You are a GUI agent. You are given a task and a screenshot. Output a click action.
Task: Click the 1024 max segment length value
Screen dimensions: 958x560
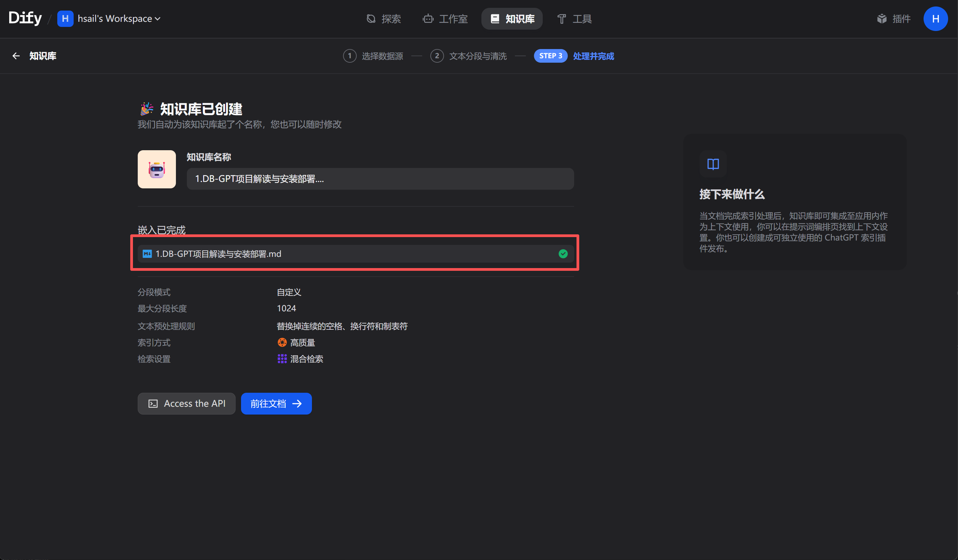point(286,308)
